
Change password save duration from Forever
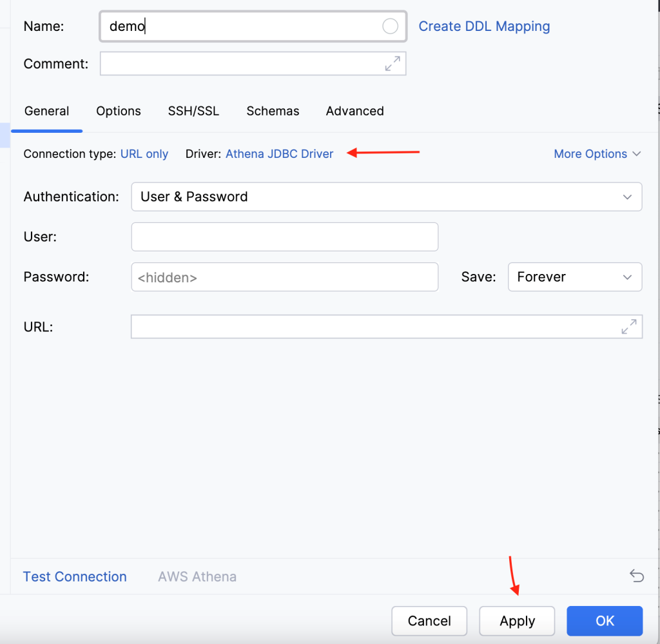pyautogui.click(x=574, y=277)
